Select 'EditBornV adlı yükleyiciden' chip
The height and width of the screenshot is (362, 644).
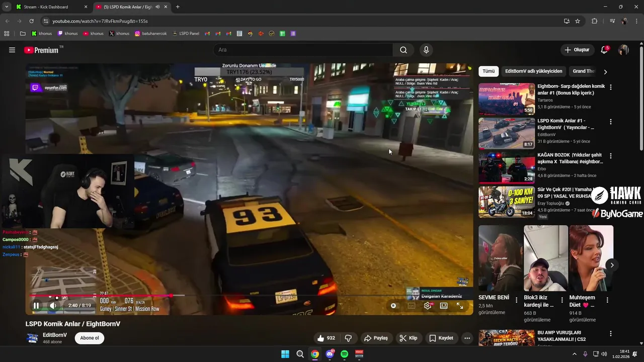click(534, 71)
